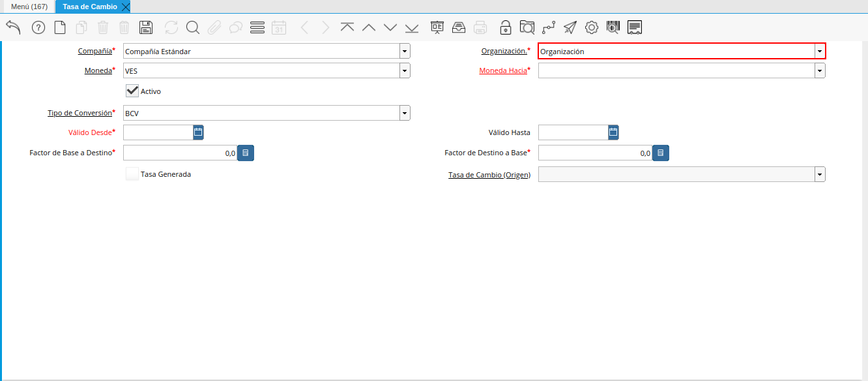Screen dimensions: 868x381
Task: Click the paperclip attachment icon
Action: 214,27
